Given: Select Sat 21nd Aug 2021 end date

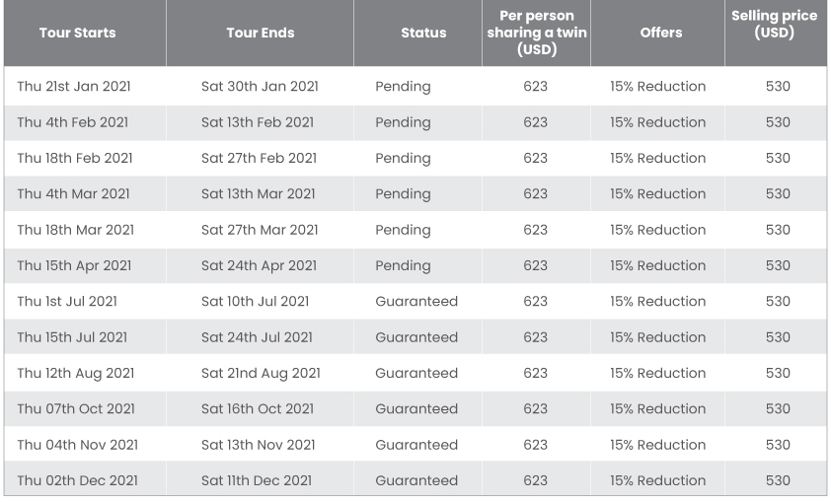Looking at the screenshot, I should pyautogui.click(x=261, y=373).
